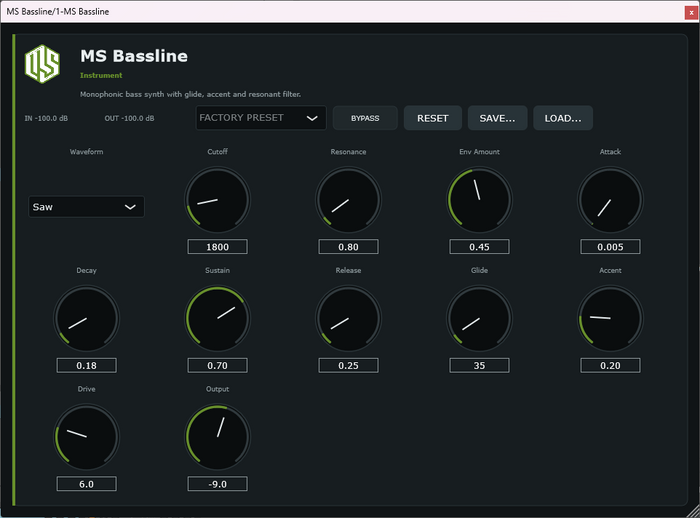Select the Attack value field showing 0.005

tap(610, 246)
